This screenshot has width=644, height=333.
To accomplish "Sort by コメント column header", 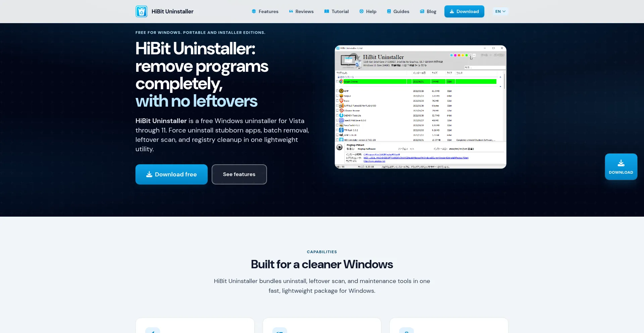I will click(460, 73).
